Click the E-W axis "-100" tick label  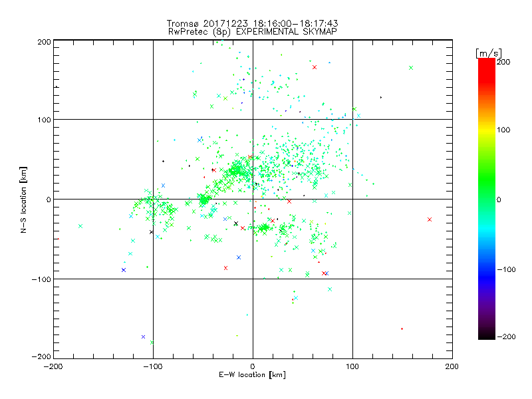pyautogui.click(x=153, y=367)
